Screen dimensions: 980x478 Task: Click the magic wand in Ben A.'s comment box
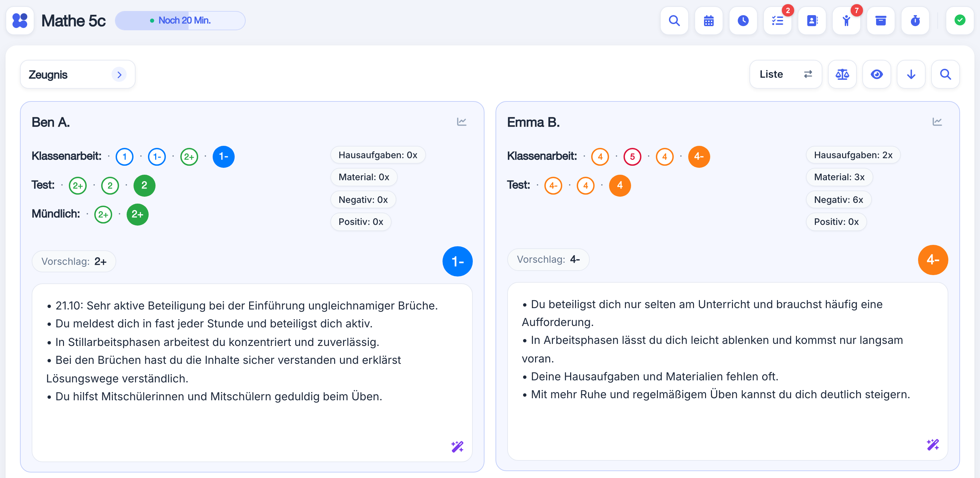pos(457,446)
